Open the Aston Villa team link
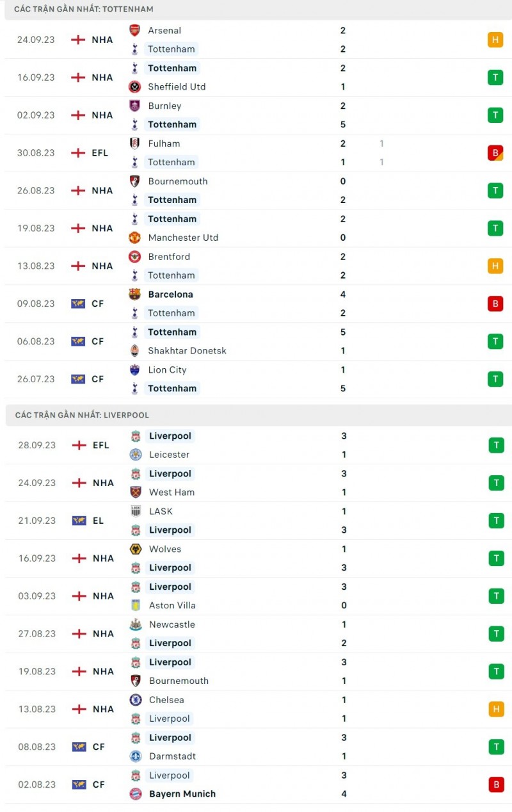The image size is (512, 812). (172, 606)
